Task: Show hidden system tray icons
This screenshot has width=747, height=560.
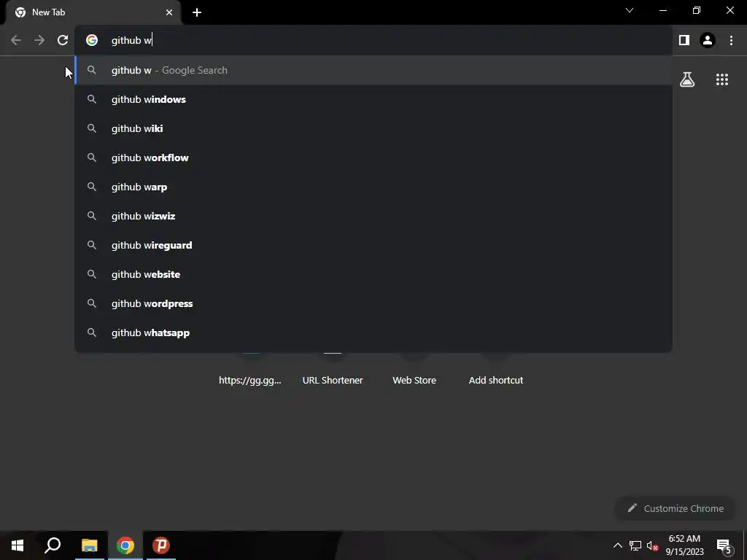Action: [x=617, y=545]
